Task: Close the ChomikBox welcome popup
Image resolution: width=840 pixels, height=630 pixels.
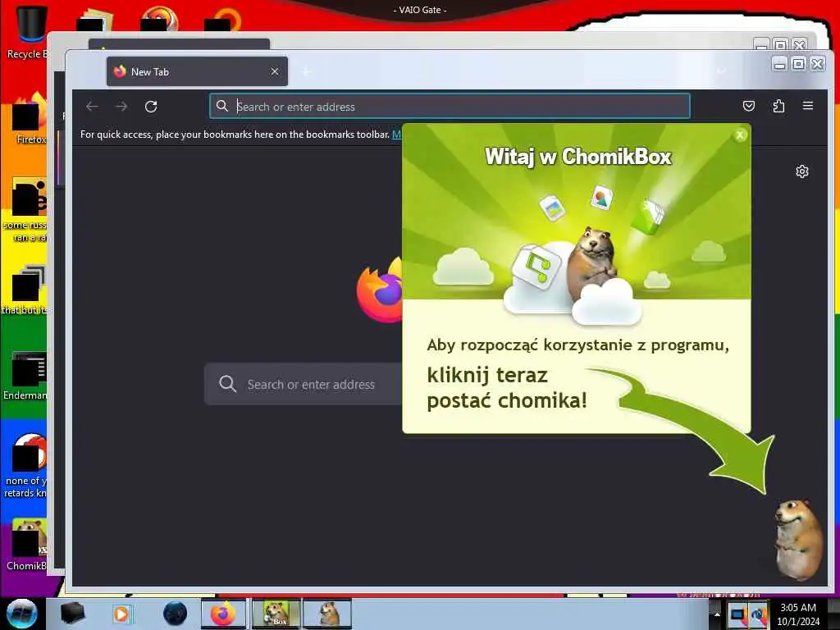Action: [x=740, y=135]
